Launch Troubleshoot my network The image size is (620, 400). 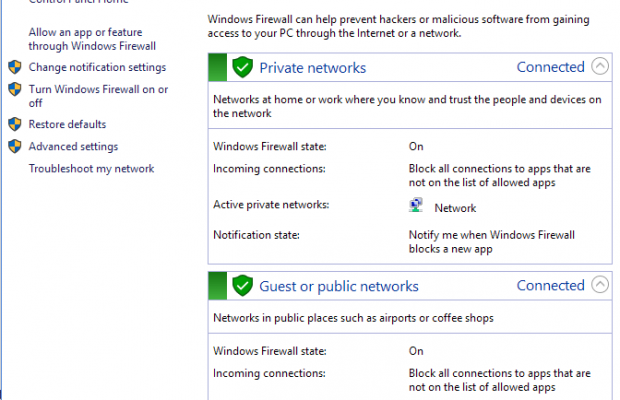click(91, 169)
